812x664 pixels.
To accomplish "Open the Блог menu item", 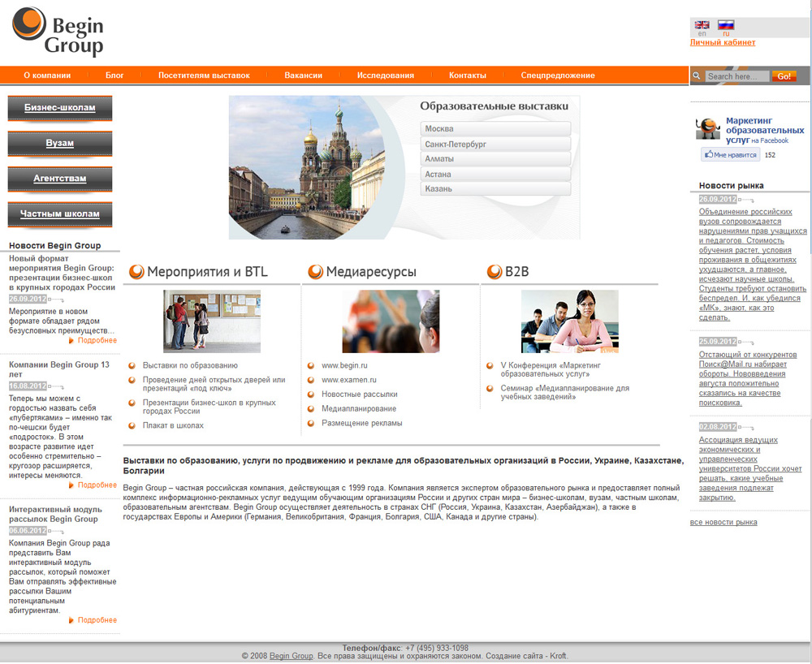I will point(114,75).
